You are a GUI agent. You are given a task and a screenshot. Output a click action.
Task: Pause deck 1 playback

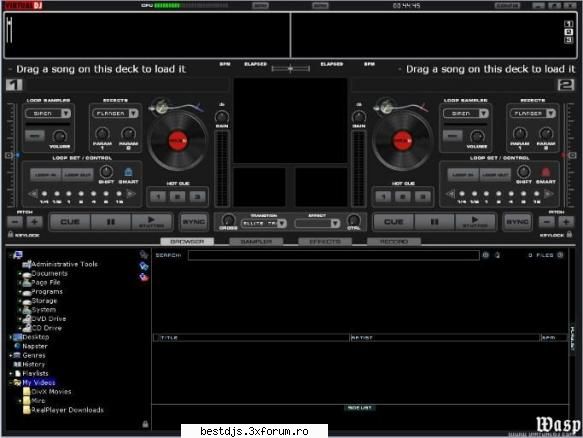pos(110,222)
